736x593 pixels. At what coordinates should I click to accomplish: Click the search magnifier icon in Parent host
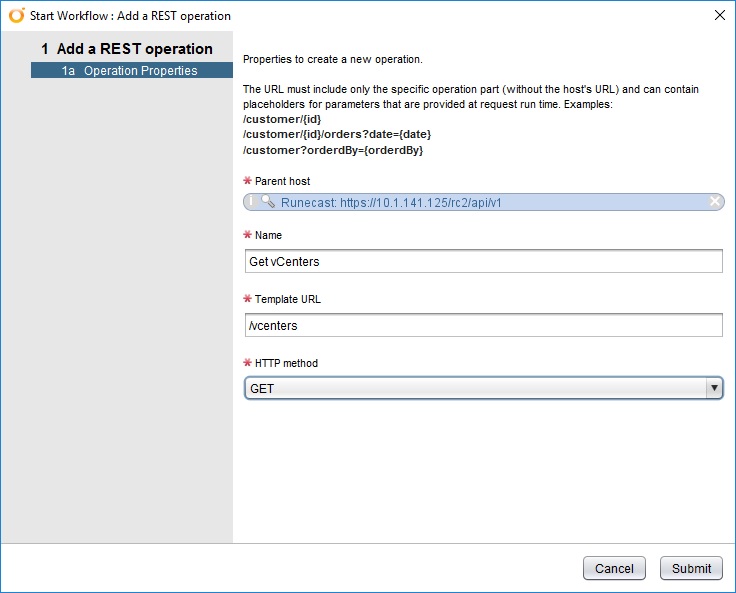tap(268, 201)
